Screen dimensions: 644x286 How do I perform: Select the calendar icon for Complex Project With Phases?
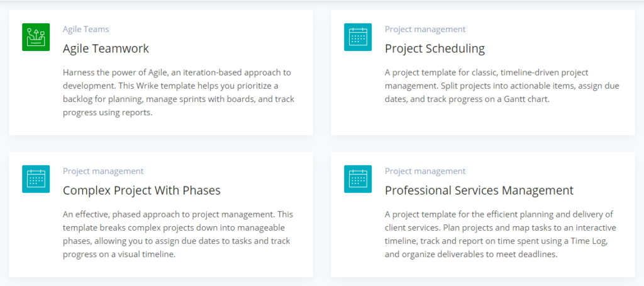pyautogui.click(x=36, y=179)
